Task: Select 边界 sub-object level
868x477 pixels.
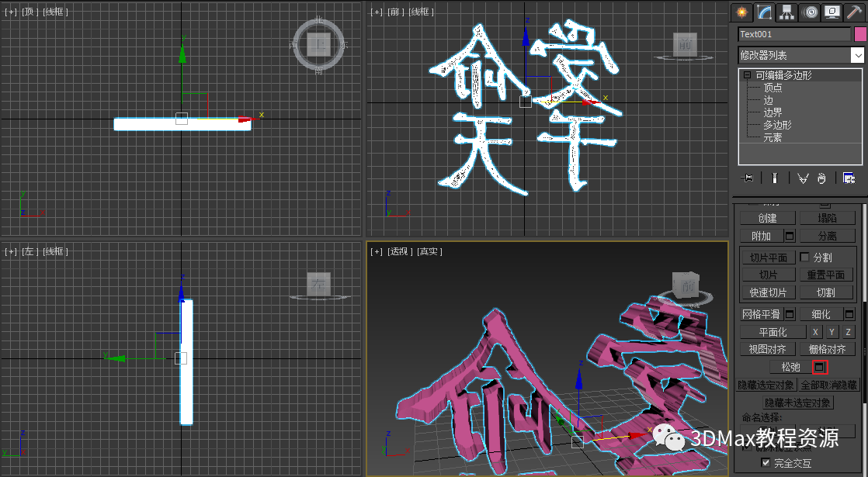Action: 773,112
